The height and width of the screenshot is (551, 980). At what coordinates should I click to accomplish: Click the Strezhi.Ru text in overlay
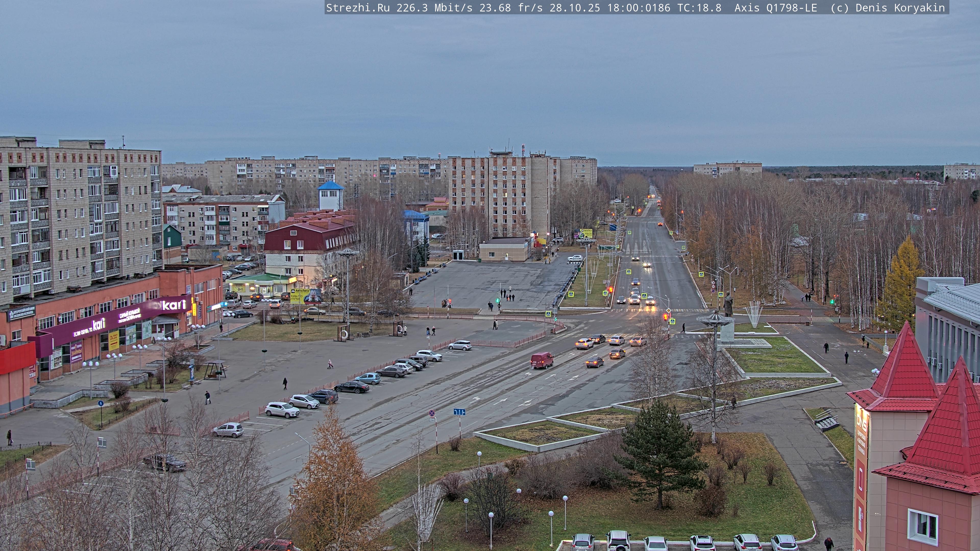358,8
